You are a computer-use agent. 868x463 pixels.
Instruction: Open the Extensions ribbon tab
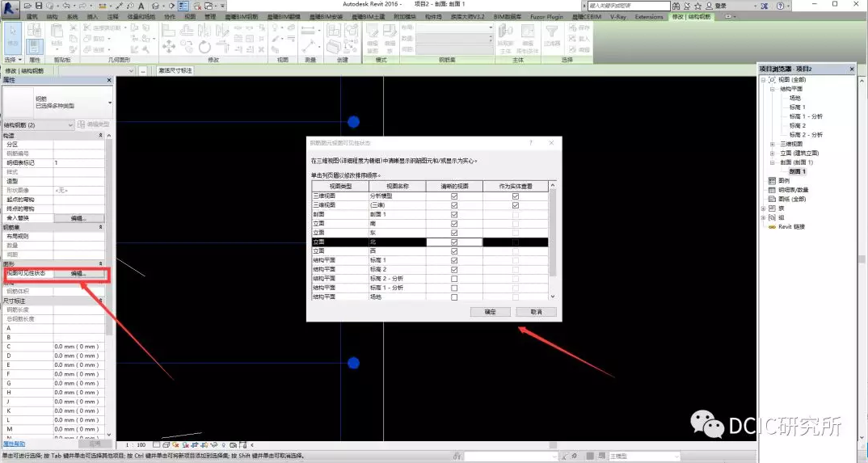click(649, 17)
